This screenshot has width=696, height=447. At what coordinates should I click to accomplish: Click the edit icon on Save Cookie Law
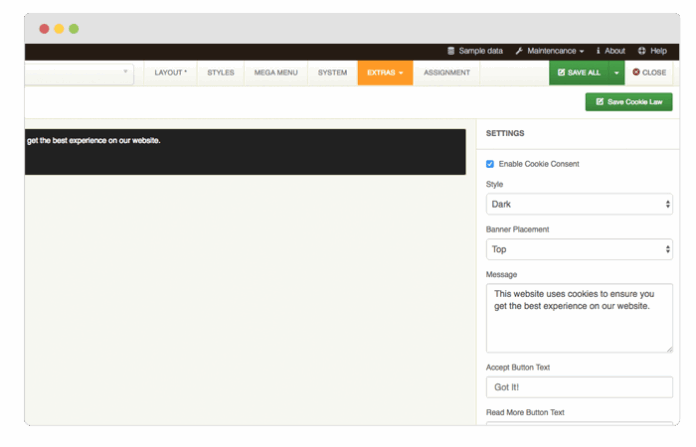click(600, 102)
